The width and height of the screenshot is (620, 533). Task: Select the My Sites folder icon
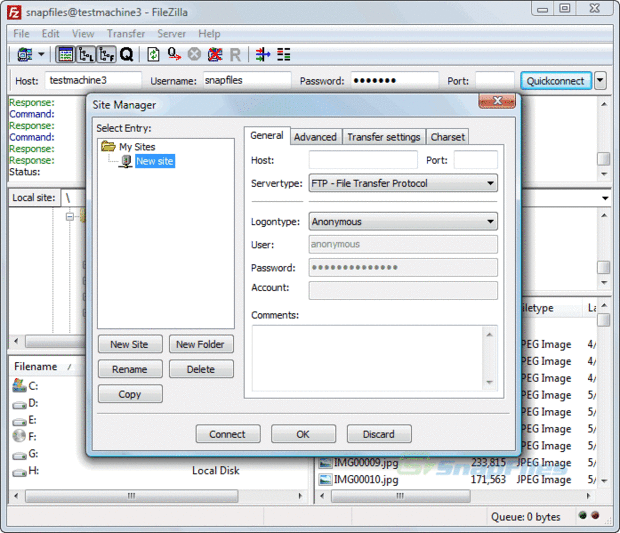click(108, 146)
